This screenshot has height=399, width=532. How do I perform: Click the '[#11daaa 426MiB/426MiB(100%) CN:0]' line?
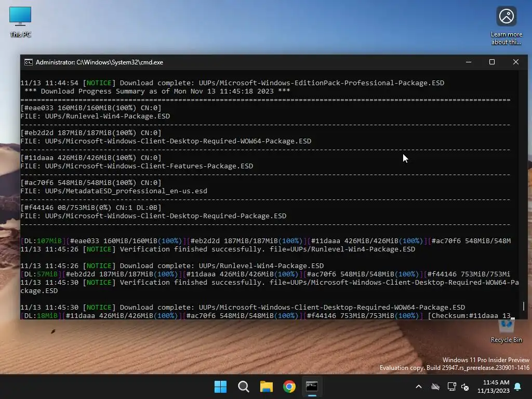point(91,158)
